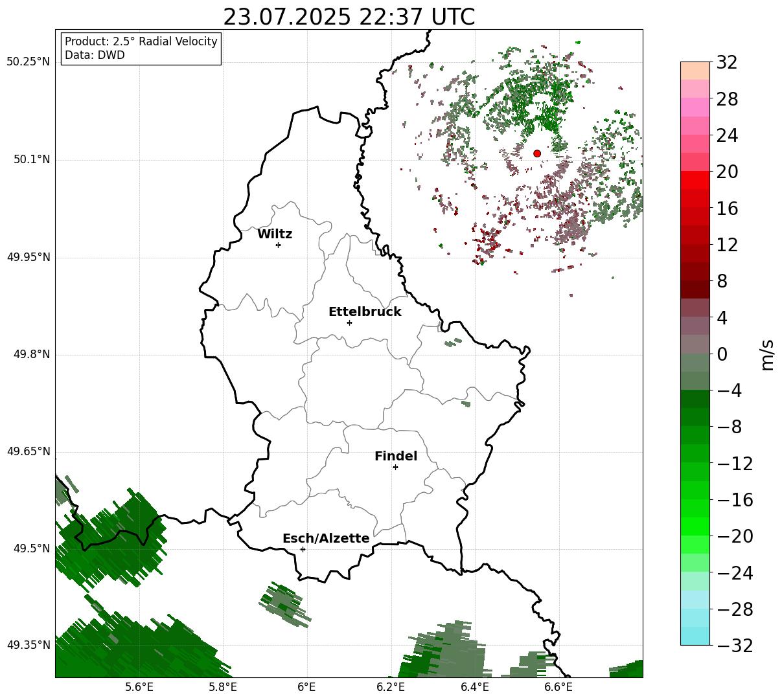Viewport: 782px width, 700px height.
Task: Click the Findel city label
Action: coord(396,457)
